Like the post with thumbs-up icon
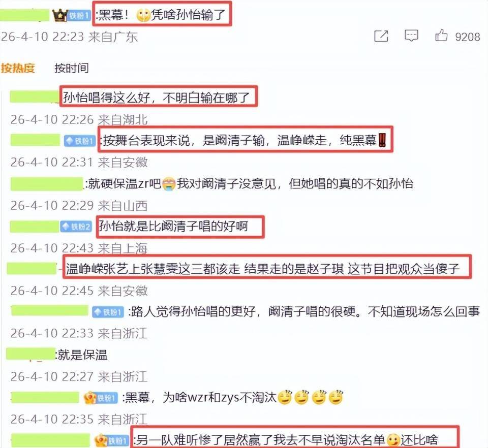Image resolution: width=488 pixels, height=448 pixels. (441, 35)
